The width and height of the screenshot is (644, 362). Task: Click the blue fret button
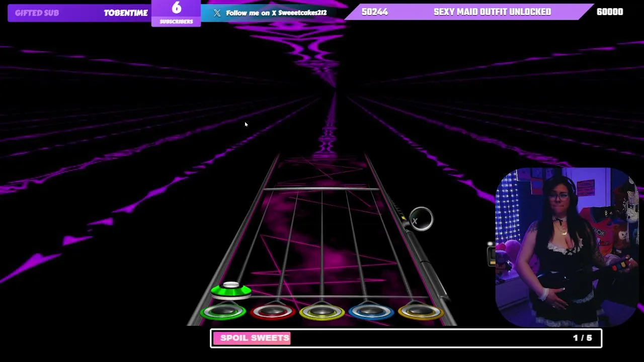click(371, 312)
